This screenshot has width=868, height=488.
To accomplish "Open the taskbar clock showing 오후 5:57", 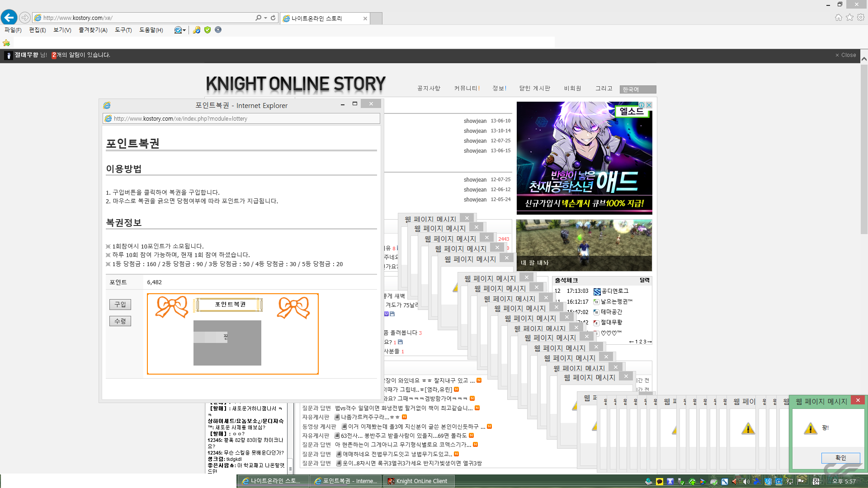I will point(844,482).
